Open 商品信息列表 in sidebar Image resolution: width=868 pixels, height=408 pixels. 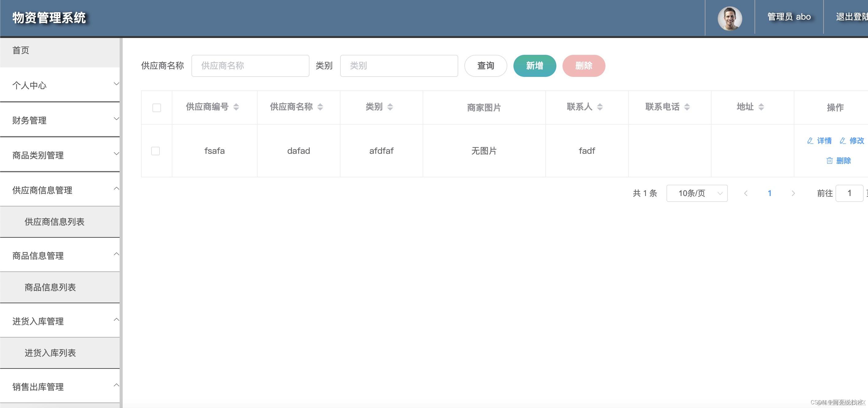tap(50, 287)
